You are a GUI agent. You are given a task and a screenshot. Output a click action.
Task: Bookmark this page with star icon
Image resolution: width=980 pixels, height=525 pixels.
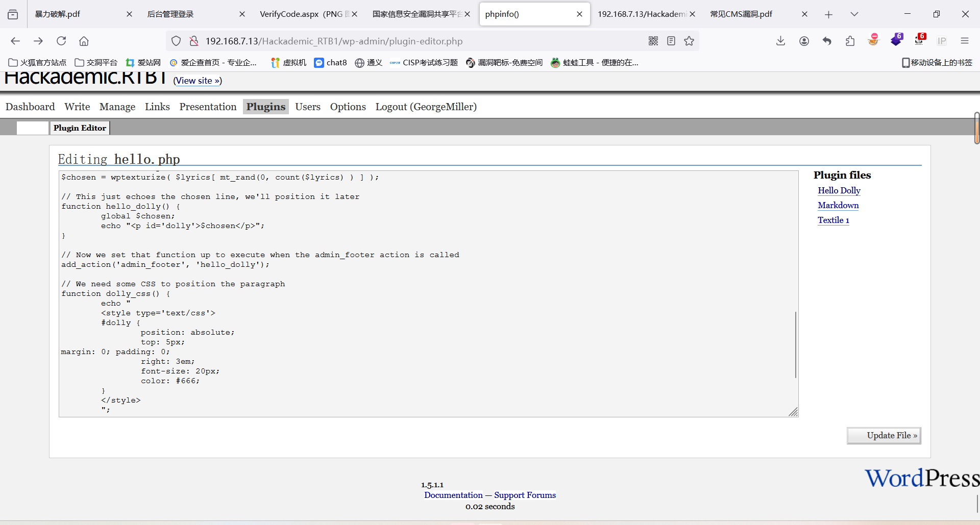(689, 41)
